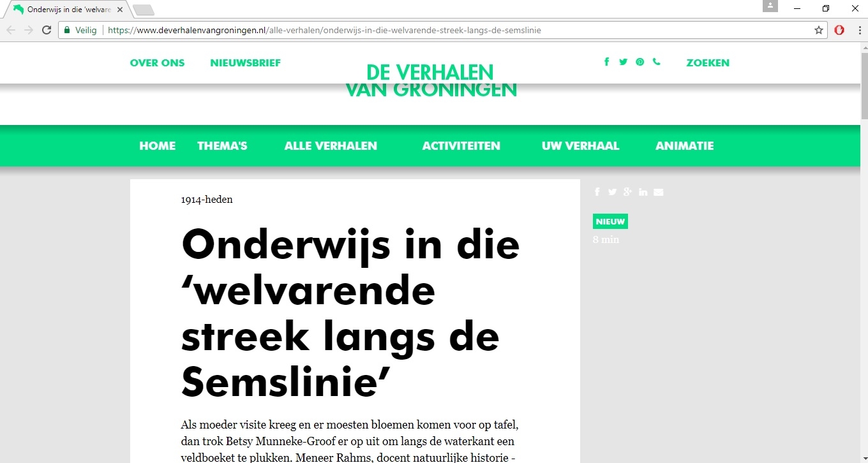This screenshot has height=463, width=868.
Task: Click the paragraph starting 'Als moeder visite kreeg'
Action: coord(348,441)
